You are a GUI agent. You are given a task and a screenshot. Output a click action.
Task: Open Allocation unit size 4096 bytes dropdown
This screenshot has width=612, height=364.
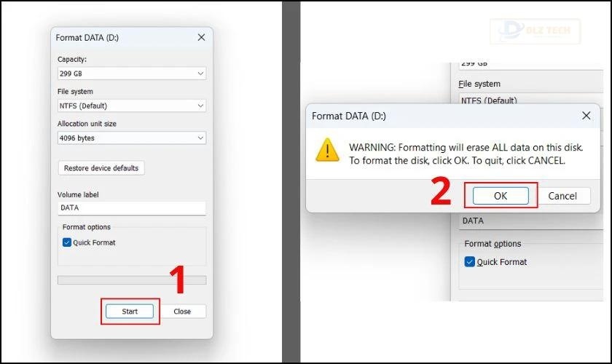132,138
